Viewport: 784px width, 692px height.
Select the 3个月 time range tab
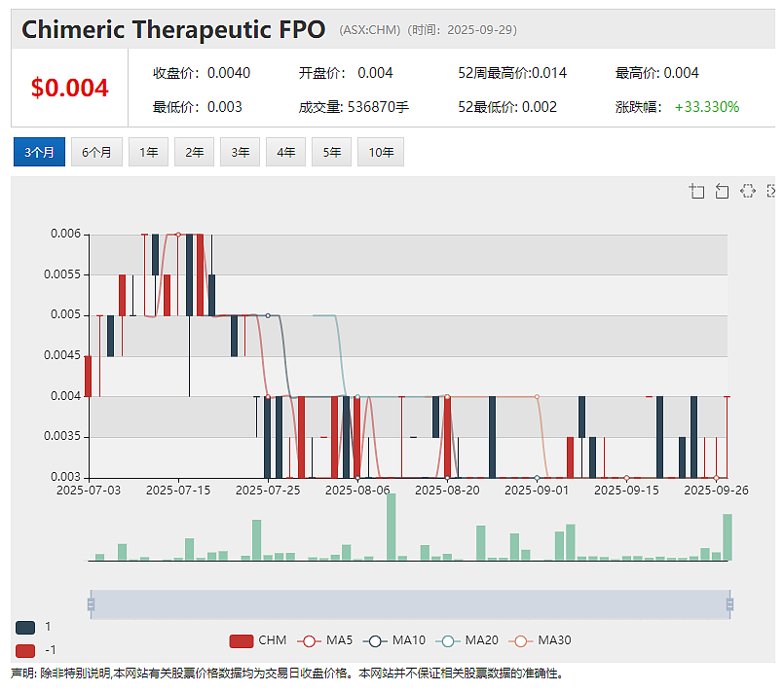39,152
